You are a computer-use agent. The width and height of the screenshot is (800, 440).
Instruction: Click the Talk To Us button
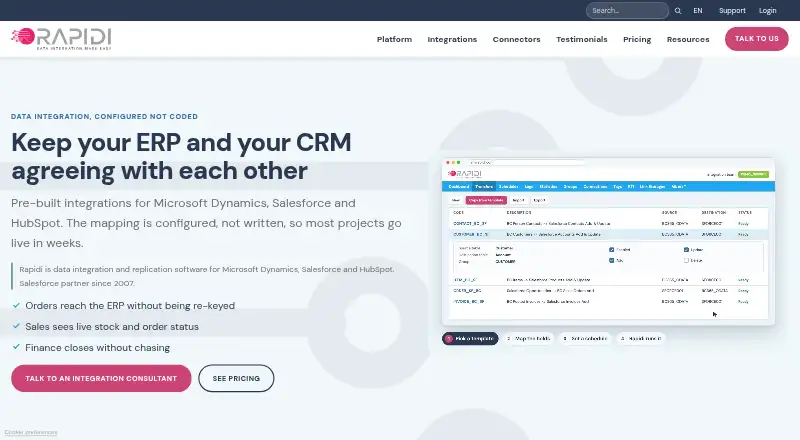coord(757,39)
